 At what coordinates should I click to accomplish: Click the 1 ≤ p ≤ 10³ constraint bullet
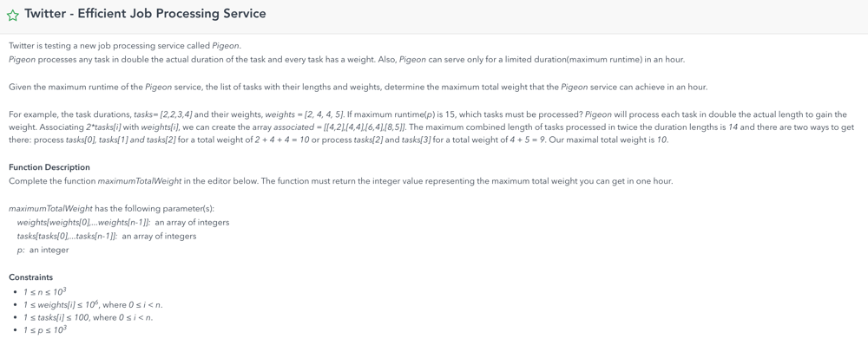[45, 330]
